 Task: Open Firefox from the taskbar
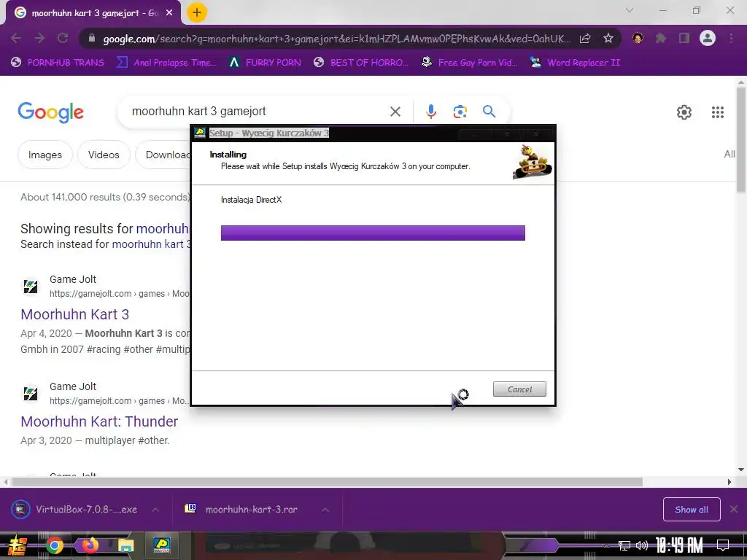point(90,545)
